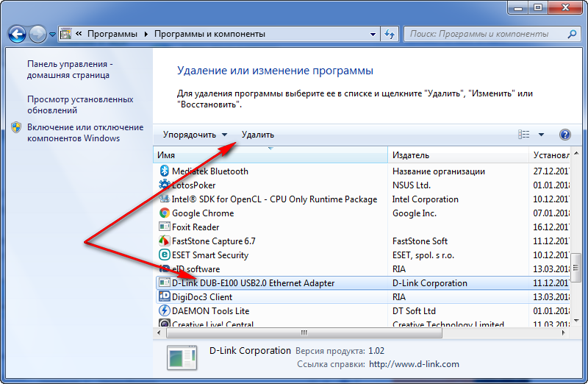This screenshot has height=384, width=588.
Task: Click the magnifier search icon
Action: click(x=573, y=34)
